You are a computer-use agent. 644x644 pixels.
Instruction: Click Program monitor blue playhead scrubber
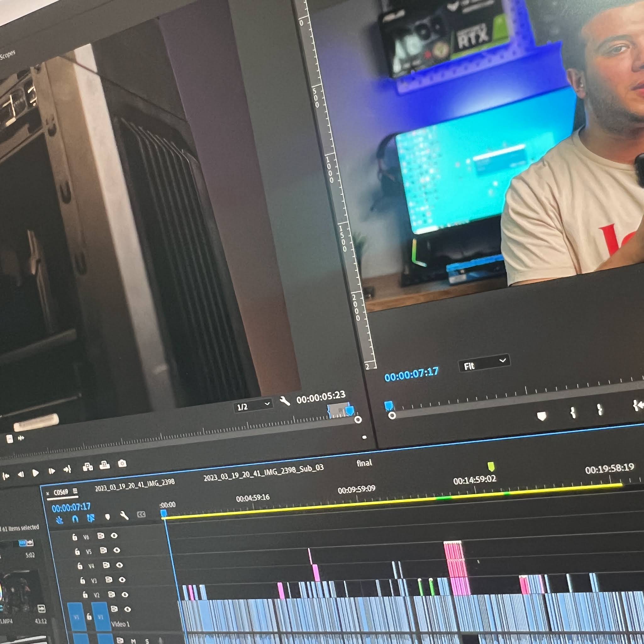389,405
